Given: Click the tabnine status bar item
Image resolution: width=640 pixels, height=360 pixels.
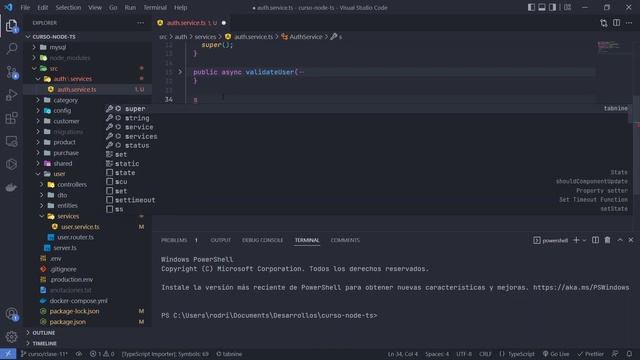Looking at the screenshot, I should coord(229,354).
